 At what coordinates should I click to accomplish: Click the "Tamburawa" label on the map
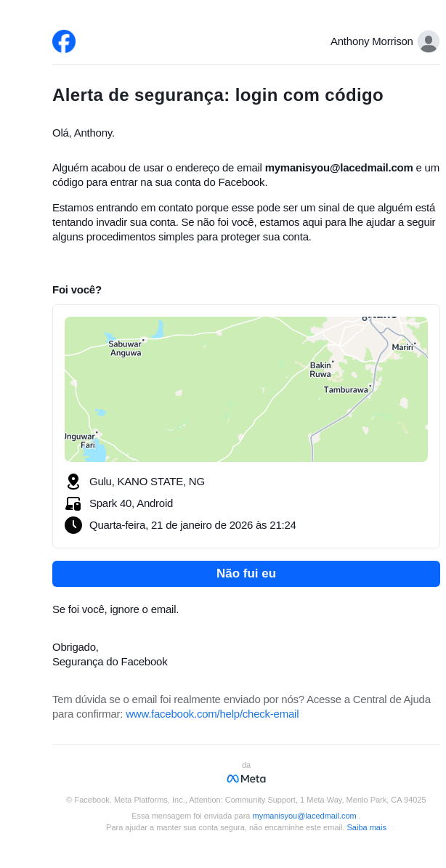coord(346,390)
